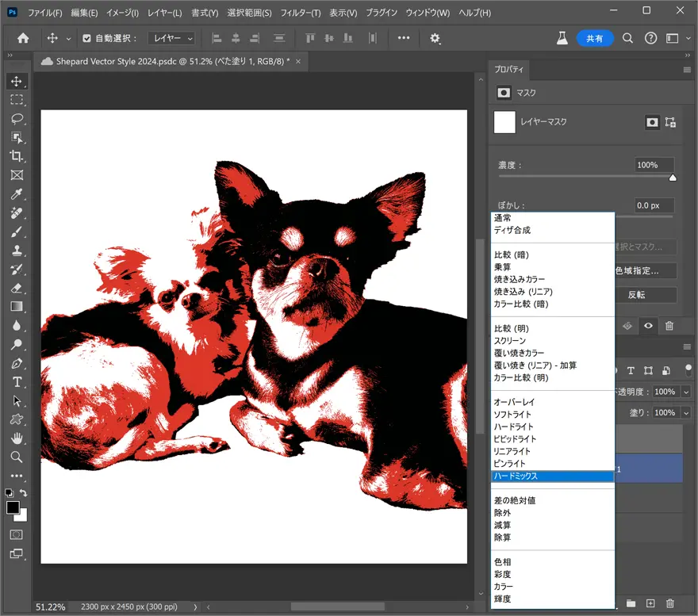The width and height of the screenshot is (698, 616).
Task: Toggle the mask visibility eye icon
Action: pos(649,325)
